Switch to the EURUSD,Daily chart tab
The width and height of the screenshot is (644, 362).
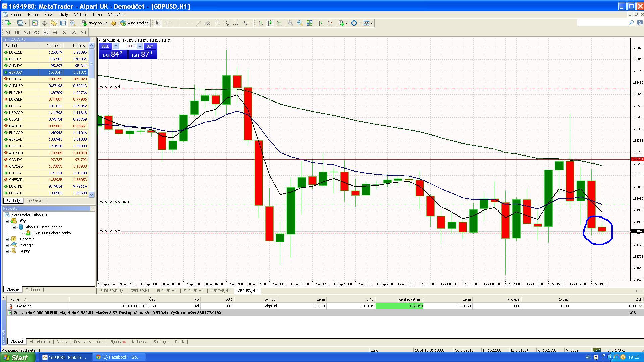click(x=111, y=291)
